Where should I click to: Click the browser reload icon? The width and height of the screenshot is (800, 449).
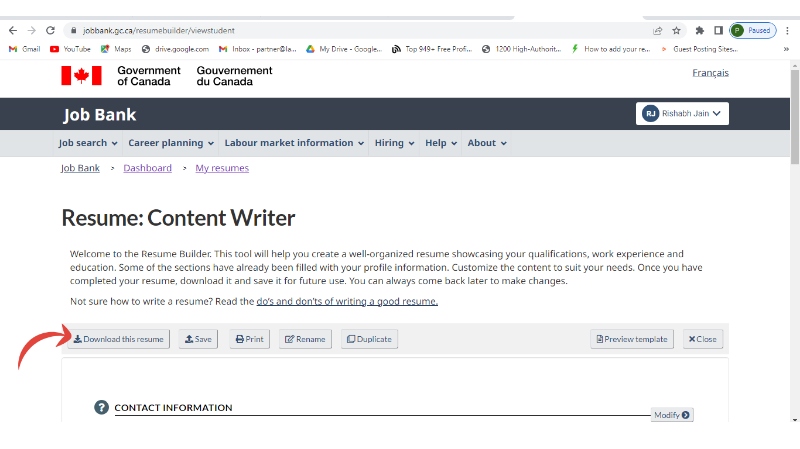(50, 31)
